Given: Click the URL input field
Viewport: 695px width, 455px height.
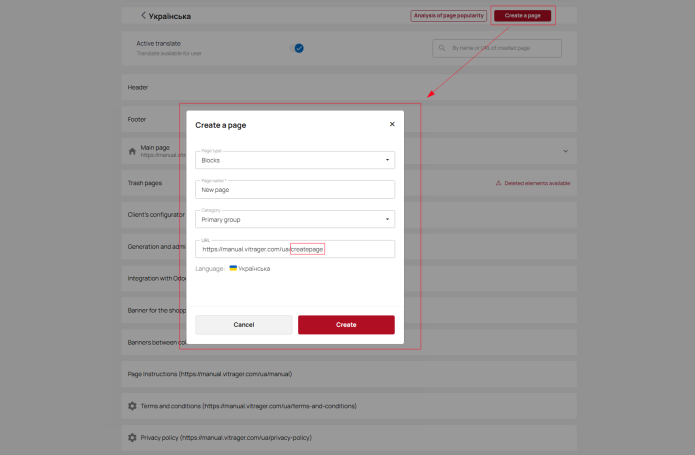Looking at the screenshot, I should [x=295, y=249].
